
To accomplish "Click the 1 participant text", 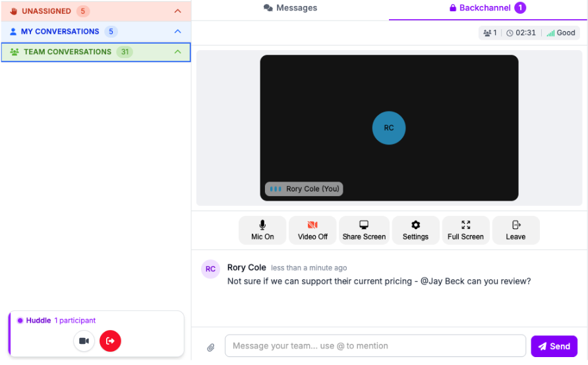I will click(x=75, y=320).
